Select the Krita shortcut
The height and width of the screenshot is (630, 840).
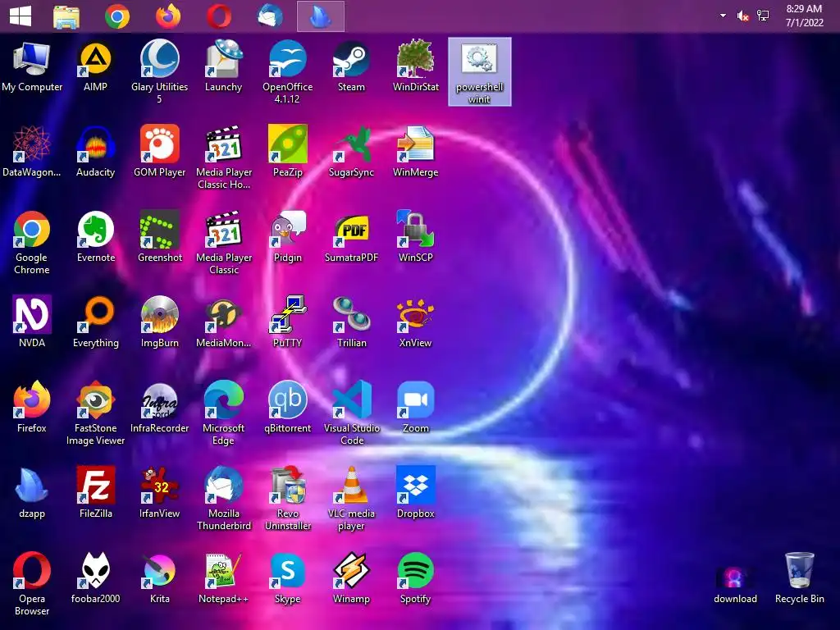point(160,577)
